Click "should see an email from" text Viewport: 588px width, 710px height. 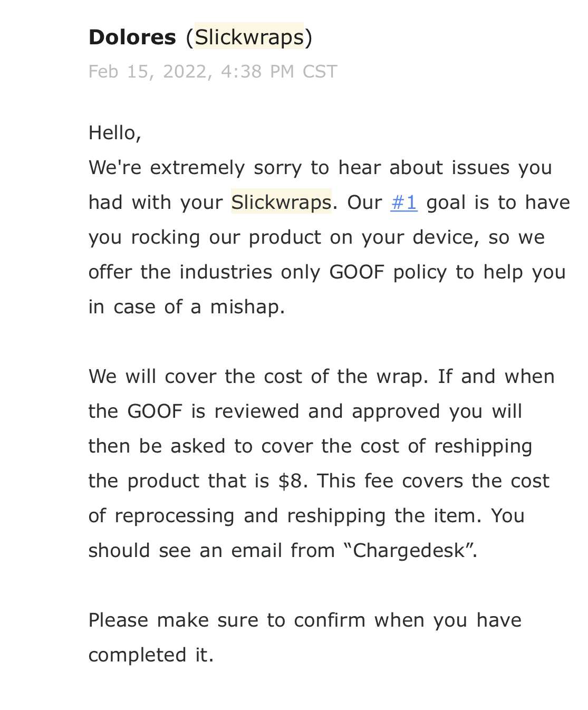pyautogui.click(x=211, y=551)
